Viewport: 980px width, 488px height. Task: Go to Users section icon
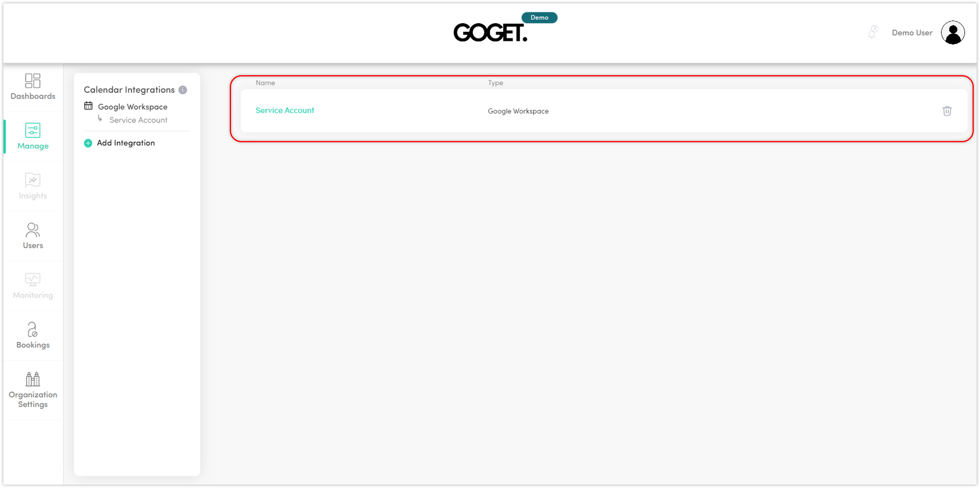tap(33, 230)
